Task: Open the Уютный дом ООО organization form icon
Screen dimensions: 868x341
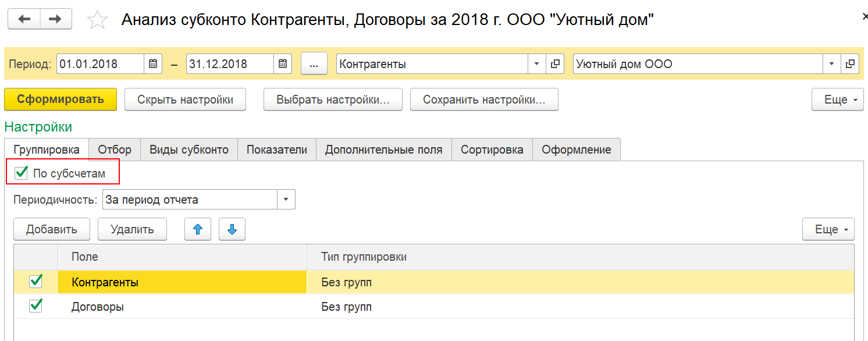Action: (x=851, y=64)
